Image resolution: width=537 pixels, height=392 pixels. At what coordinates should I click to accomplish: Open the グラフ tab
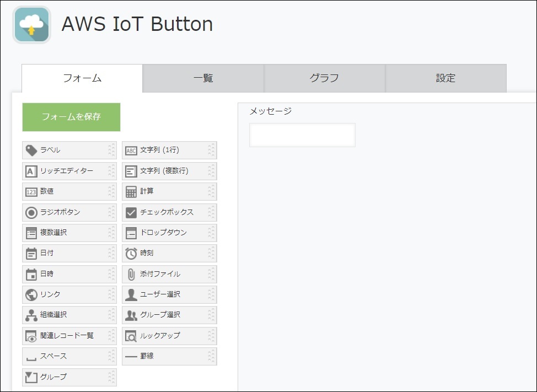click(324, 78)
